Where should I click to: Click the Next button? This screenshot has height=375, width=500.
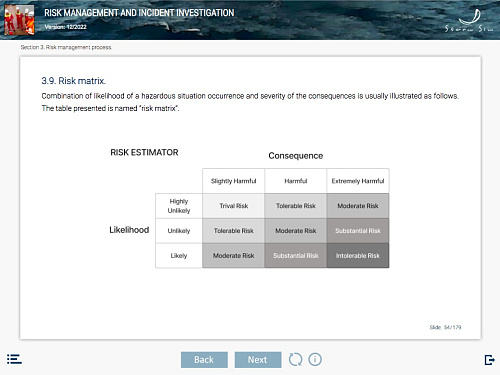click(258, 360)
